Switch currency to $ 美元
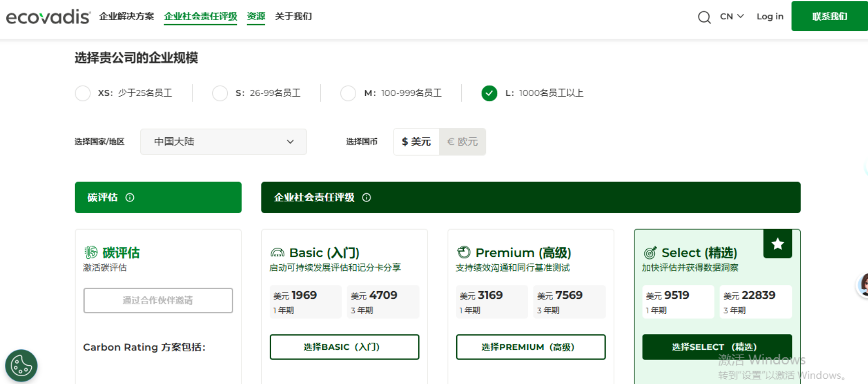Screen dimensions: 868x384 coord(416,141)
